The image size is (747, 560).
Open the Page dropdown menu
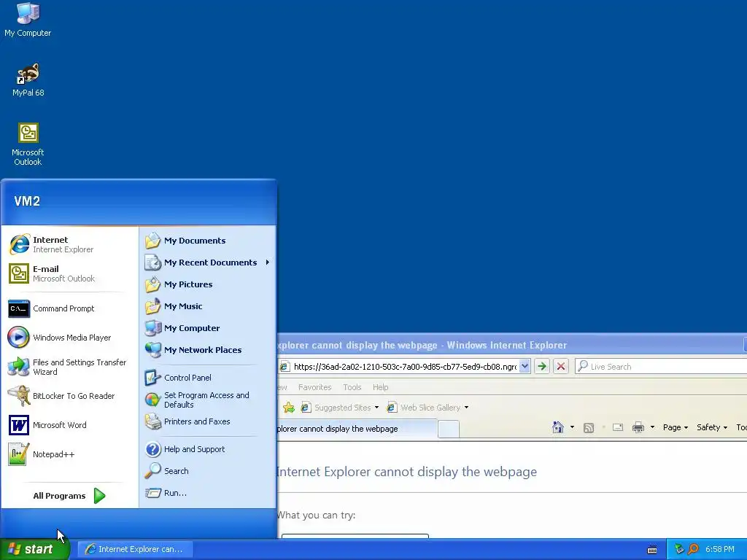675,427
